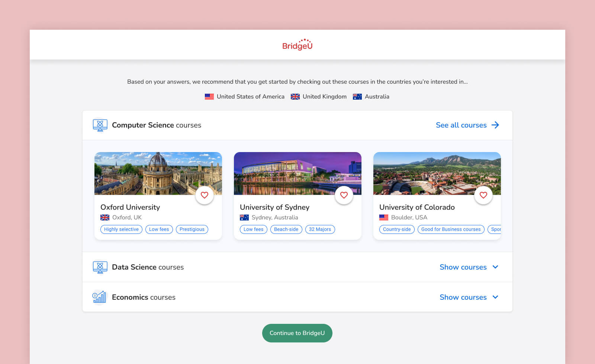Click the chevron beside Show courses for Economics
The image size is (595, 364).
(495, 297)
